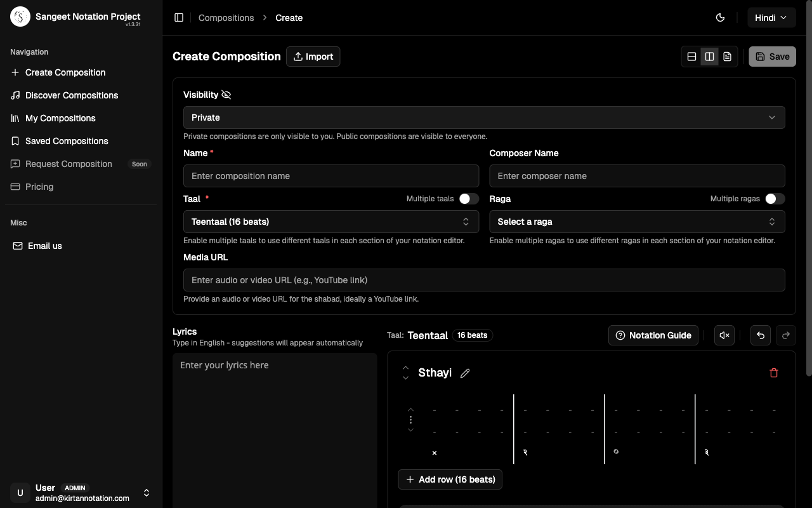Open the Notation Guide
Image resolution: width=812 pixels, height=508 pixels.
tap(653, 335)
